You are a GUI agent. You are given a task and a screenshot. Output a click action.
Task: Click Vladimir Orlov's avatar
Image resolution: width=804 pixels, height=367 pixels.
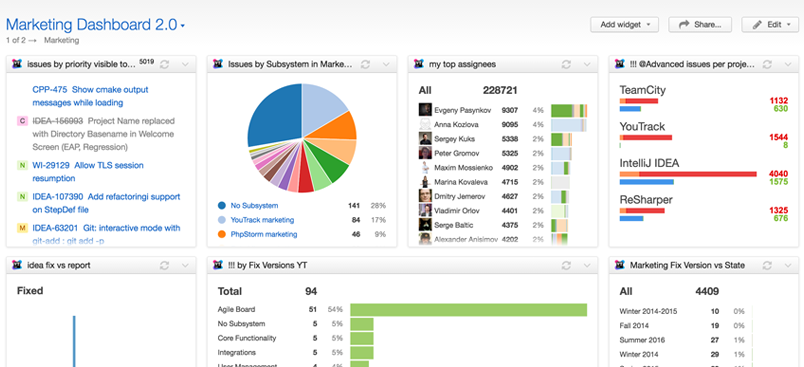425,210
